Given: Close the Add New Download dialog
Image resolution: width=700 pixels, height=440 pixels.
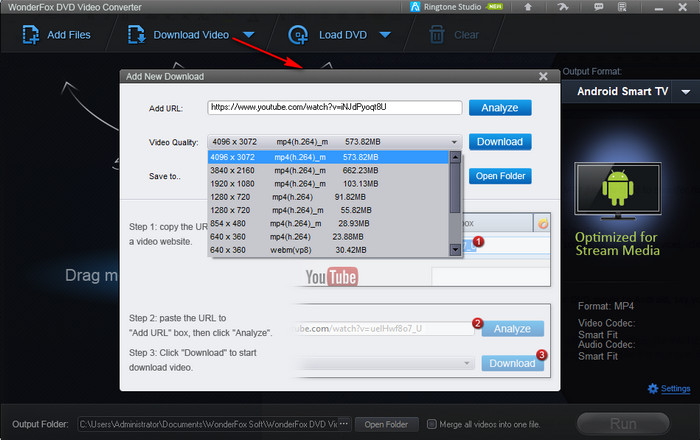Looking at the screenshot, I should click(x=543, y=76).
